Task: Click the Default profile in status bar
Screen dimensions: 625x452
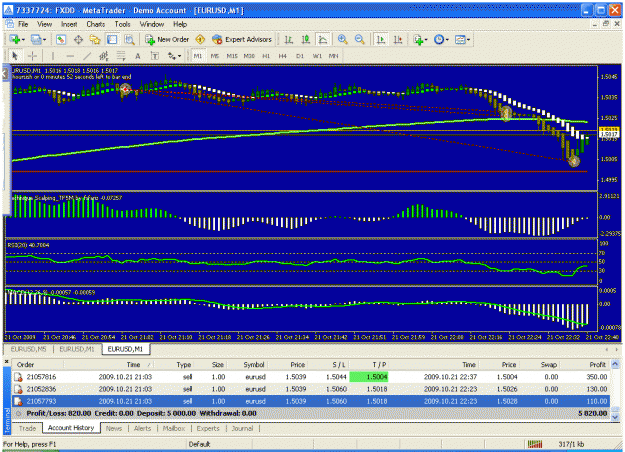Action: [199, 444]
